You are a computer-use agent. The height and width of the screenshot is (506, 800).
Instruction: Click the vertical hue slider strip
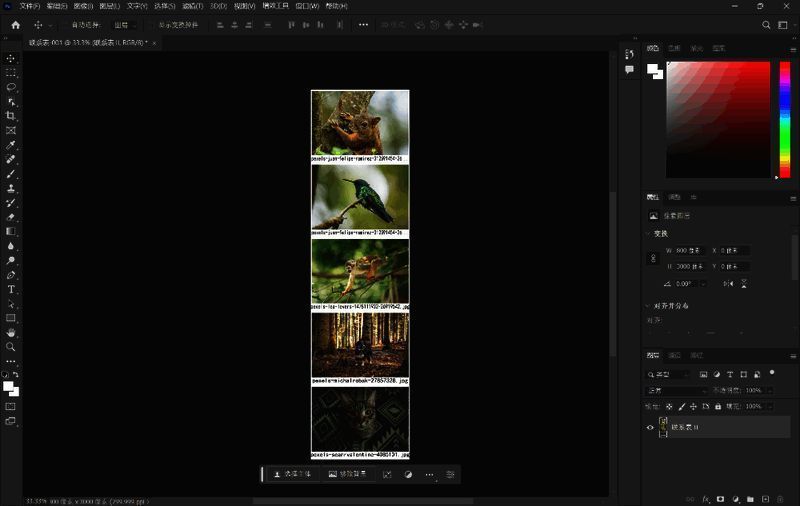coord(784,120)
